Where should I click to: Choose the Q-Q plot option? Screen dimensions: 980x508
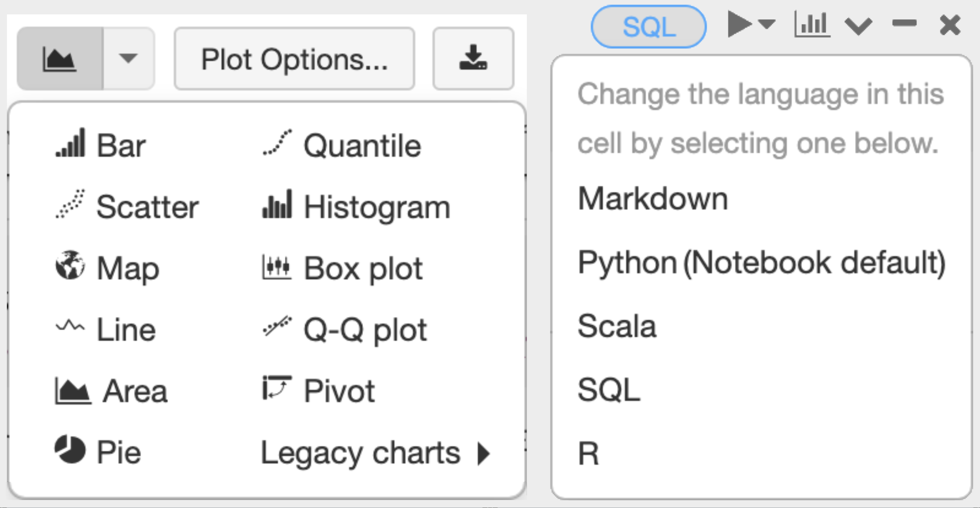pos(365,330)
